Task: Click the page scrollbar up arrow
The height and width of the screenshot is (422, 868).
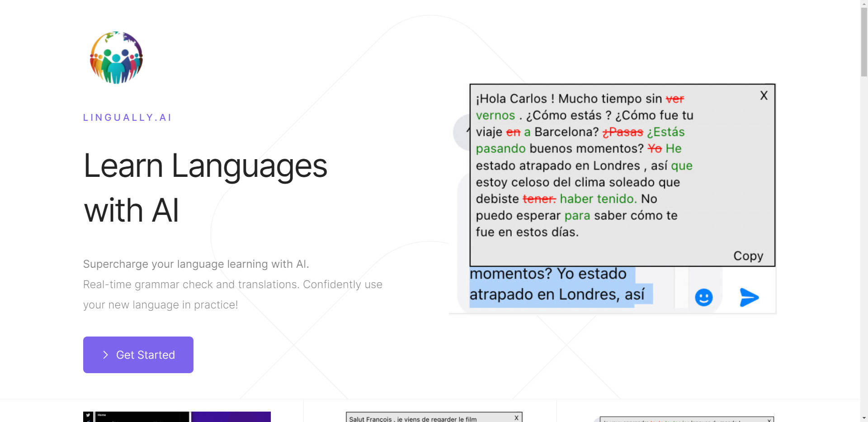Action: (x=864, y=4)
